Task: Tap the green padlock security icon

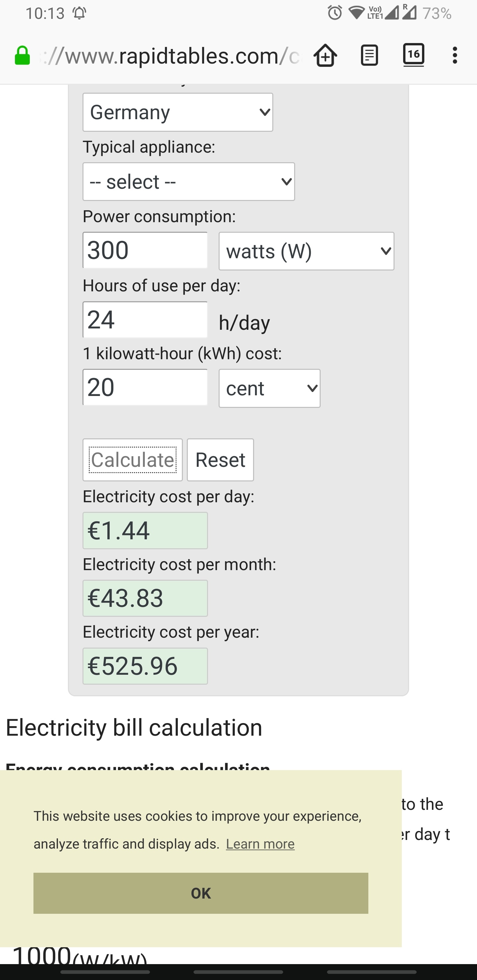Action: [22, 56]
